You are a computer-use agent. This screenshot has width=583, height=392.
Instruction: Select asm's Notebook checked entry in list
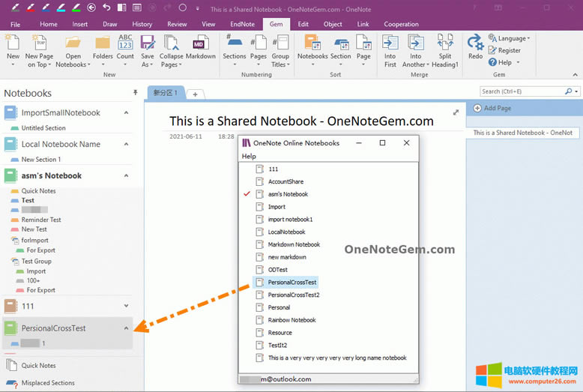tap(288, 194)
